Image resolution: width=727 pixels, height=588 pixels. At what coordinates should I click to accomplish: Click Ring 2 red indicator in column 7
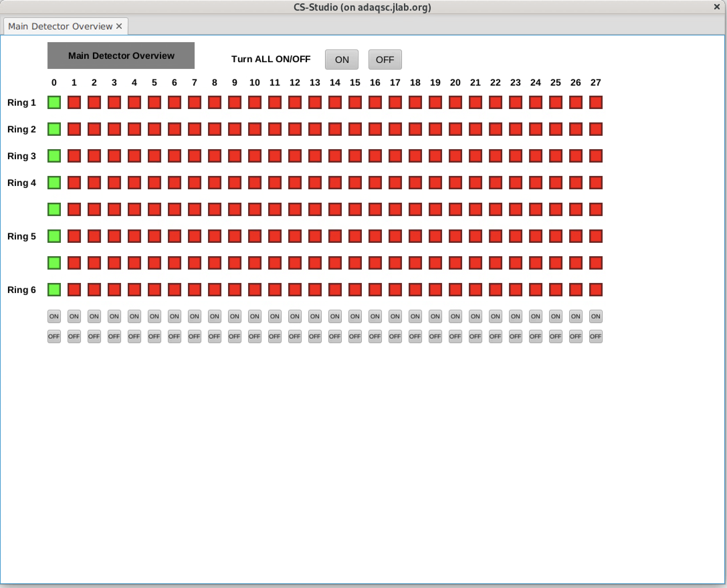click(x=194, y=129)
